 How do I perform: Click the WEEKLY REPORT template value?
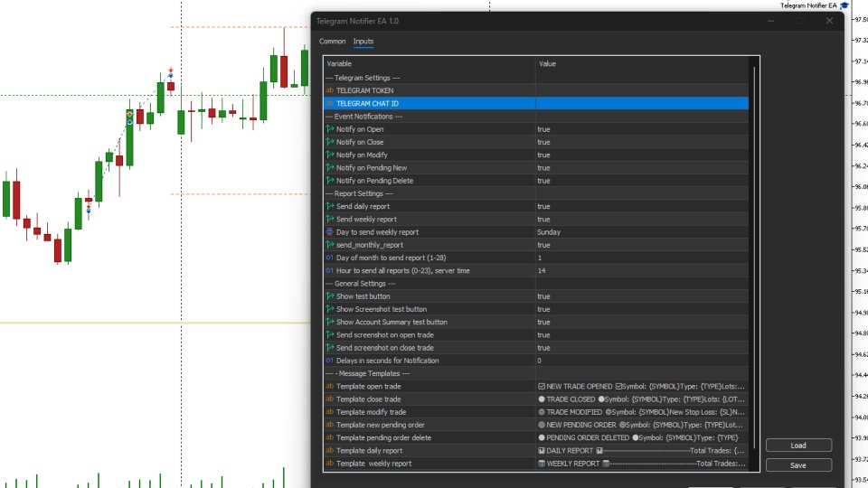[642, 464]
